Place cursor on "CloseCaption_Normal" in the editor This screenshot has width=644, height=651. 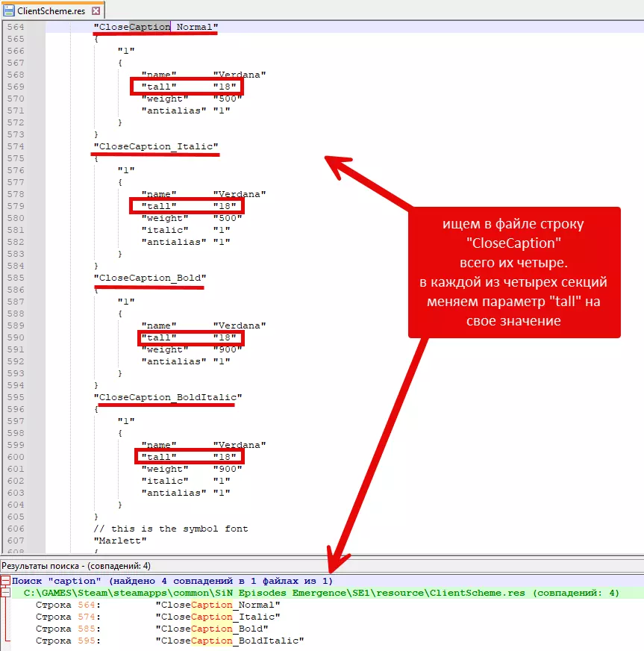[x=156, y=27]
